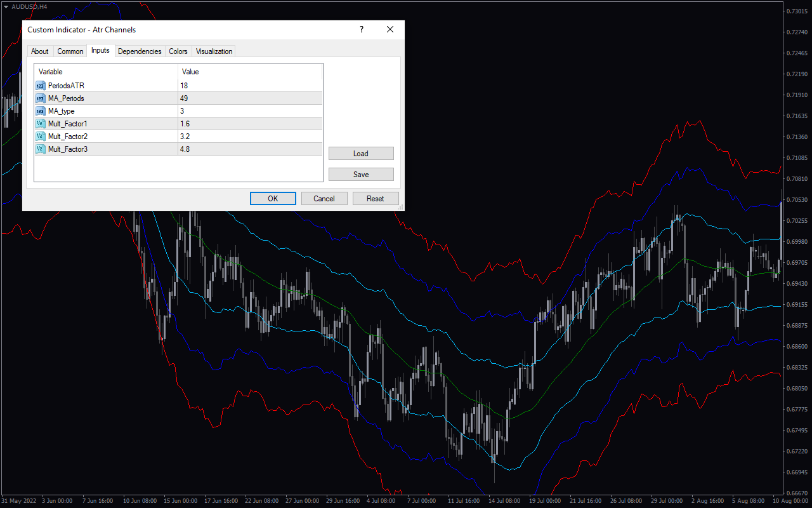Click the MA_type integer type icon
Screen dimensions: 812x508
tap(41, 111)
